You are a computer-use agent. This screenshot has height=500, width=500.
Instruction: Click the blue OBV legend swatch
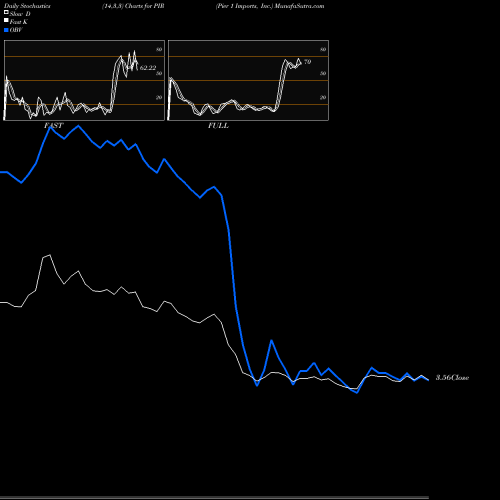6,30
